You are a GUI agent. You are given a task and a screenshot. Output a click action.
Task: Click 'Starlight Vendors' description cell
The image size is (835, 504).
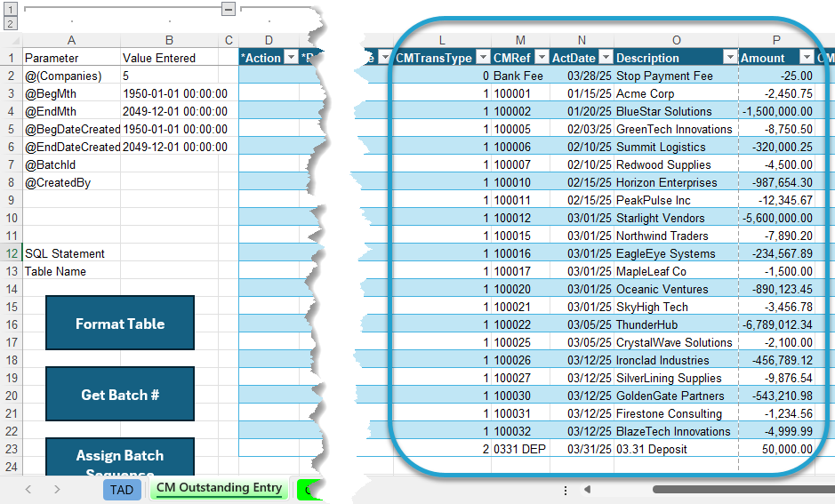(x=677, y=218)
